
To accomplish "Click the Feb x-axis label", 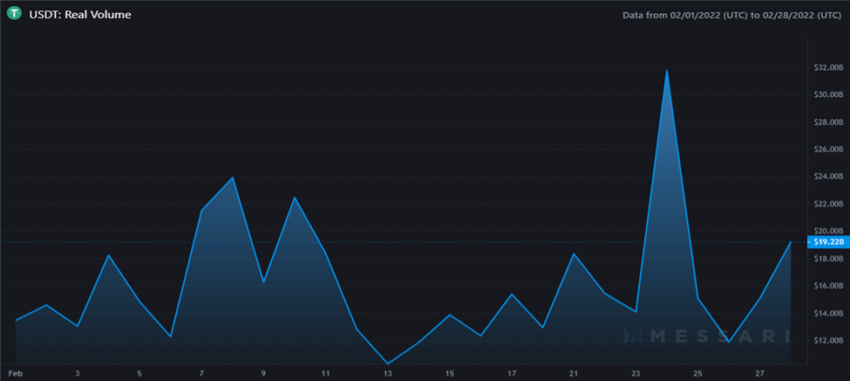I will [15, 374].
